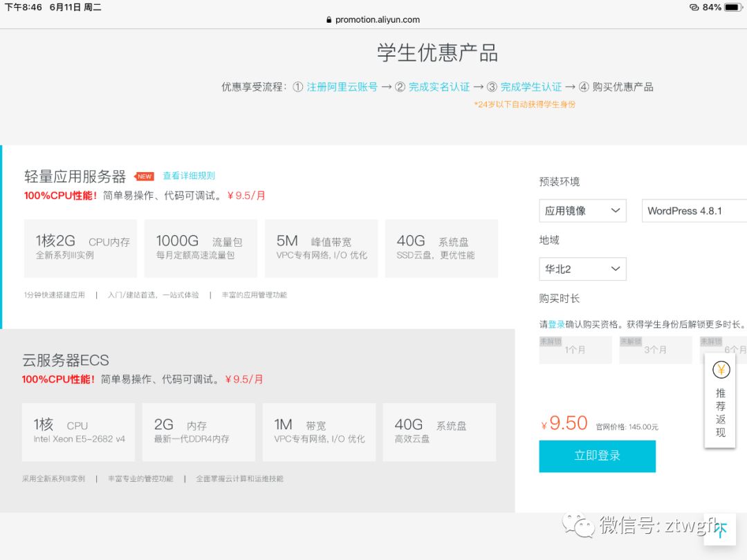
Task: Open the WordPress 4.8.1 version dropdown
Action: pos(694,210)
